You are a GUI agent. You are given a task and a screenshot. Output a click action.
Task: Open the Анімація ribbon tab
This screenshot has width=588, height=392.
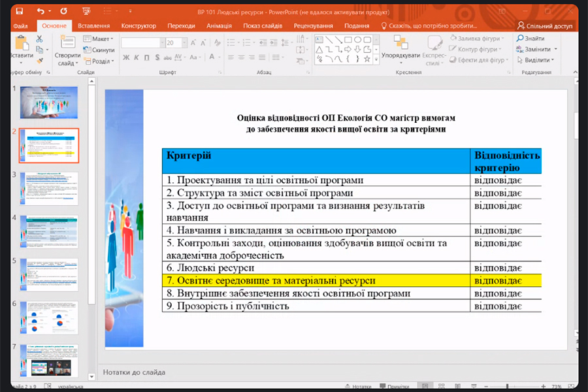pyautogui.click(x=219, y=25)
